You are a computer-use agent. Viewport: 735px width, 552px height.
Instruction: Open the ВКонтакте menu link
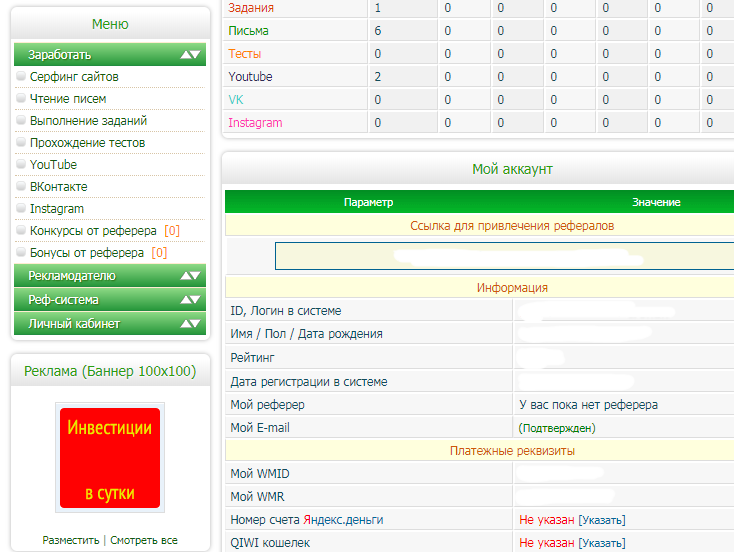[59, 187]
